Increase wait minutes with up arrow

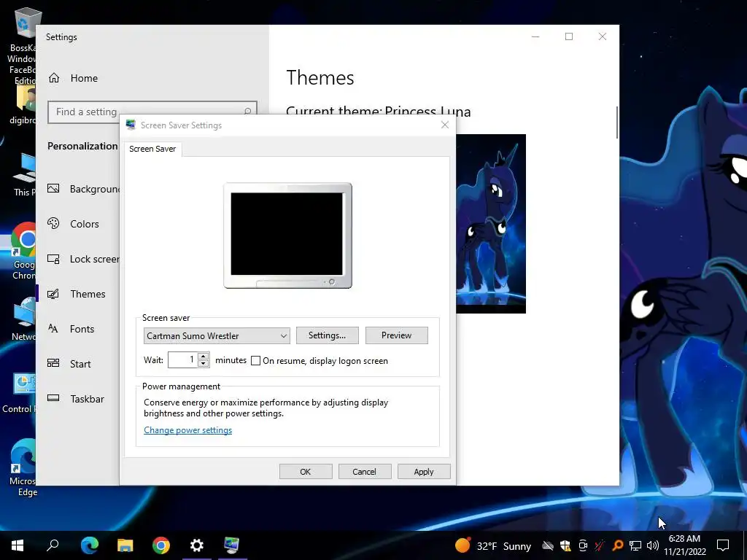(204, 356)
